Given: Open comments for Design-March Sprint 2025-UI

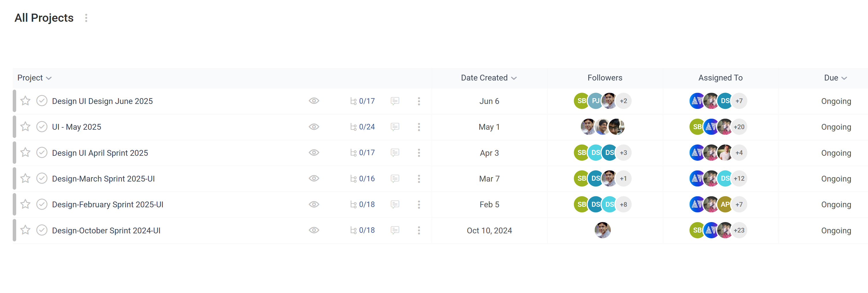Looking at the screenshot, I should click(x=395, y=179).
